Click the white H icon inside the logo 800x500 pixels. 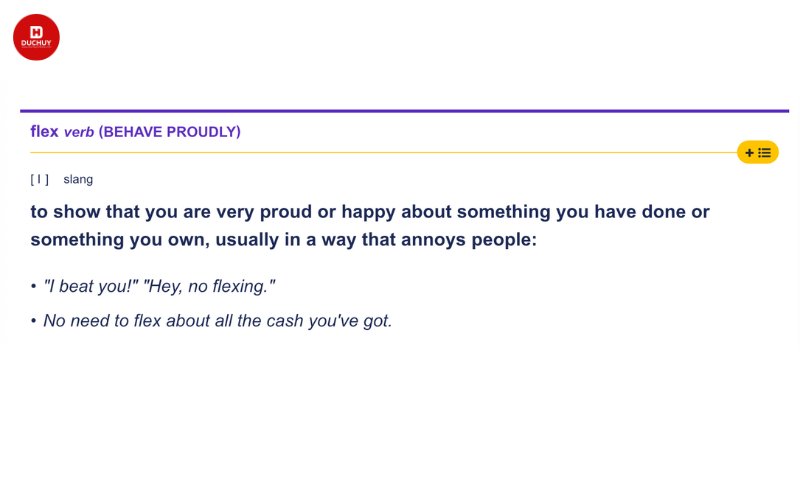[36, 32]
